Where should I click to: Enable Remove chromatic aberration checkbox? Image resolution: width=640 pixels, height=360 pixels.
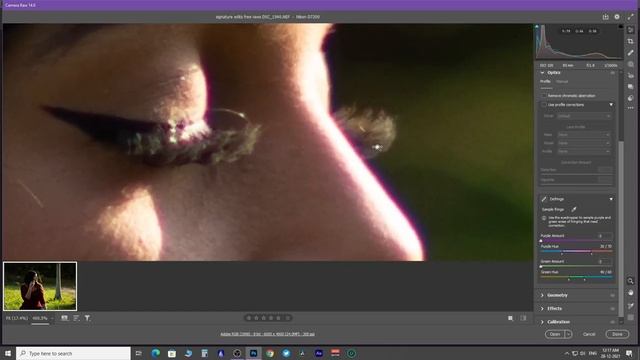(x=544, y=96)
